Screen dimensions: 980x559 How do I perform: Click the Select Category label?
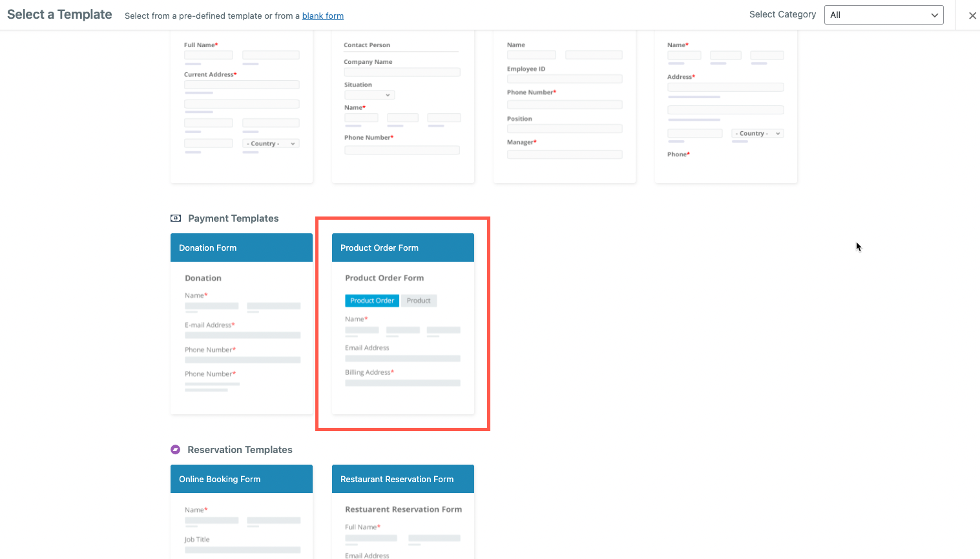click(782, 14)
